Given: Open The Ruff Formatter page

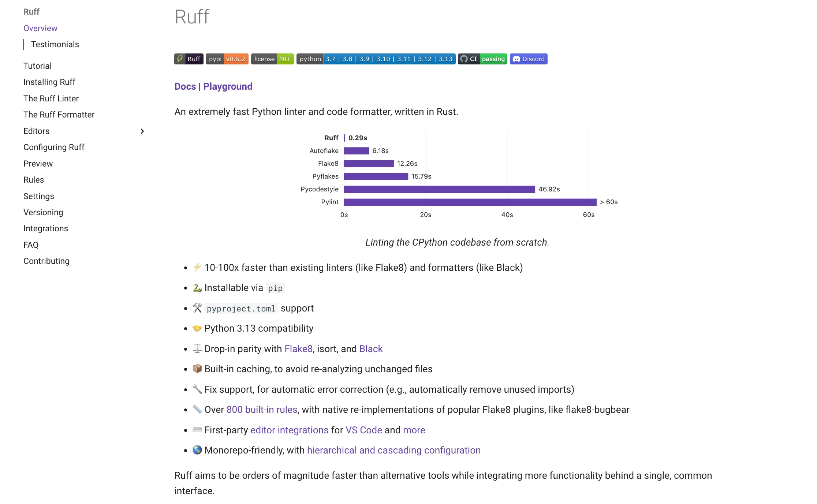Looking at the screenshot, I should click(59, 115).
